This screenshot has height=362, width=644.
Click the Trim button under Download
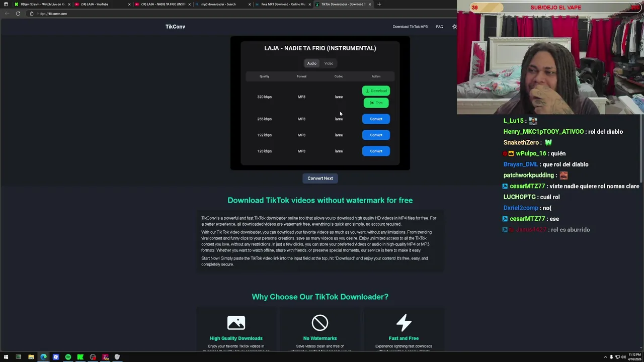[x=376, y=103]
